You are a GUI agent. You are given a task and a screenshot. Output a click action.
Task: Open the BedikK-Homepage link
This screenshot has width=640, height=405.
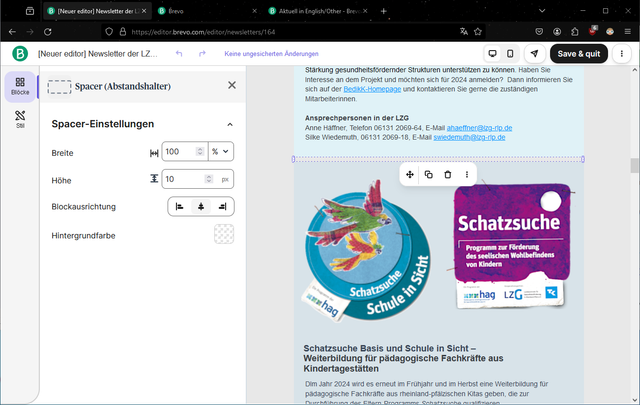(x=372, y=89)
